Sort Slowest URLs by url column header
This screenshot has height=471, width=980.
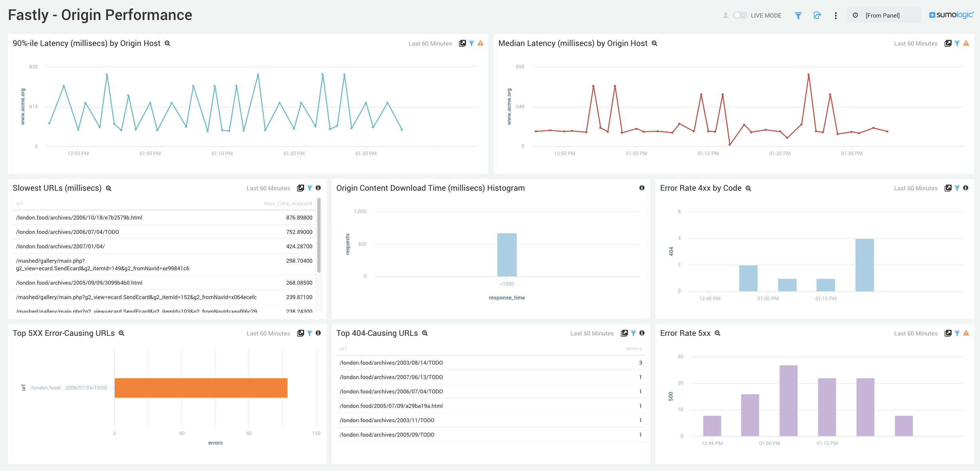[19, 204]
